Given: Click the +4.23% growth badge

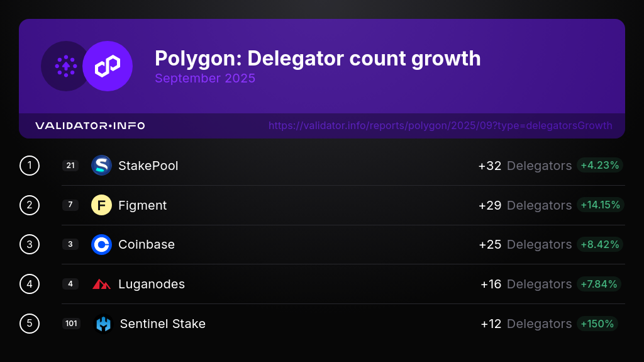Looking at the screenshot, I should (x=600, y=166).
